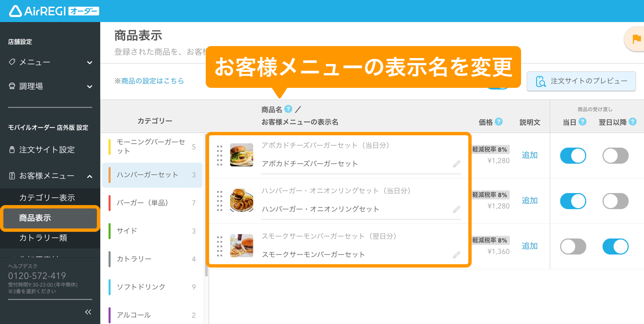Select カトラリー category
Viewport: 644px width, 324px height.
pos(152,259)
